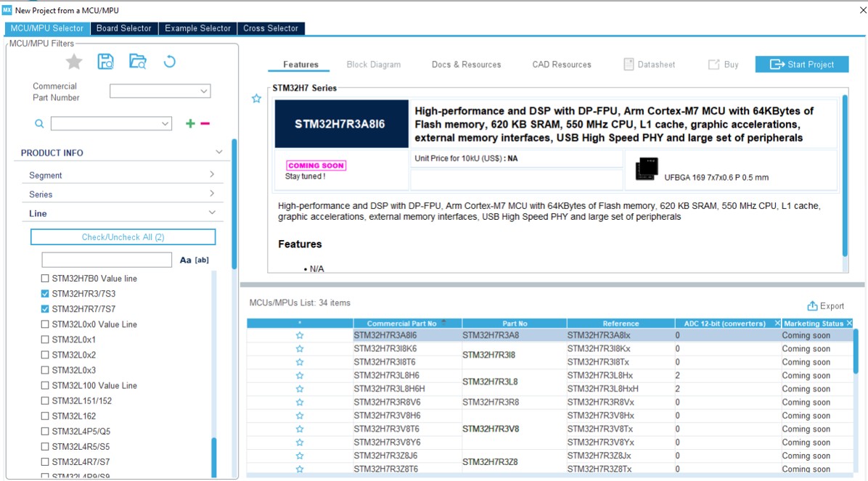The width and height of the screenshot is (868, 481).
Task: Switch to MCU/MPU Selector tab
Action: (47, 28)
